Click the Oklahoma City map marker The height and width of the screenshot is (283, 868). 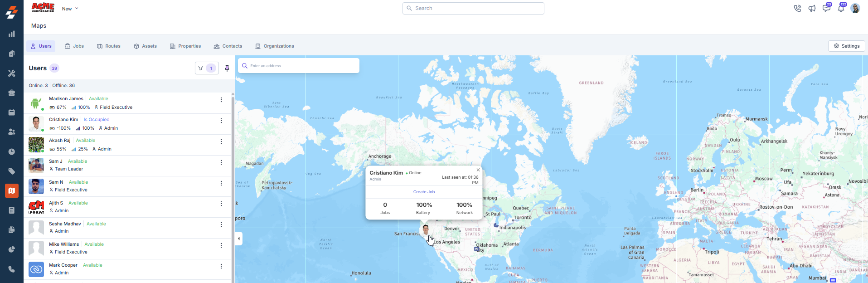pos(477,249)
